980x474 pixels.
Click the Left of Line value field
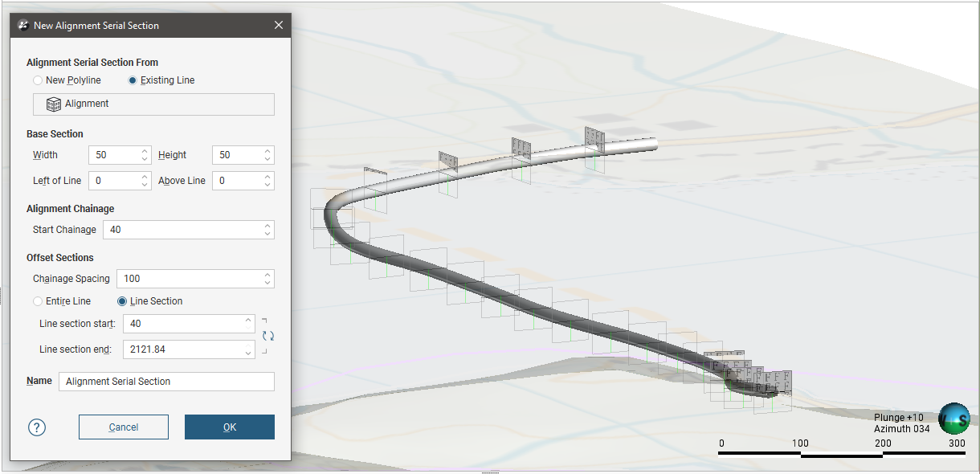point(112,181)
